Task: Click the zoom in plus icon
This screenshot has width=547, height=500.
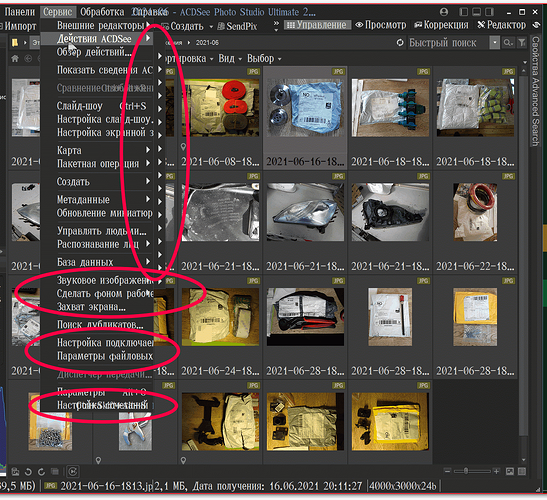Action: (x=496, y=471)
